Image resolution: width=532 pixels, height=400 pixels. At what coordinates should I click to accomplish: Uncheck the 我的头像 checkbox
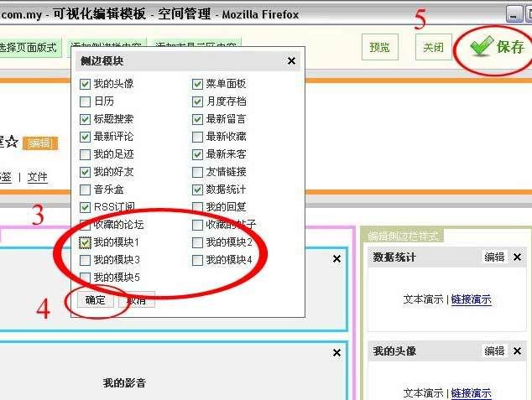(85, 84)
